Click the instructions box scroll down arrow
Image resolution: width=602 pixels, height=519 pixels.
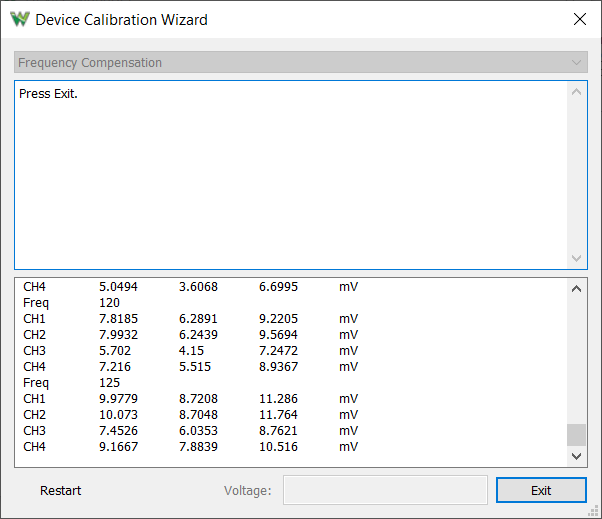tap(576, 258)
